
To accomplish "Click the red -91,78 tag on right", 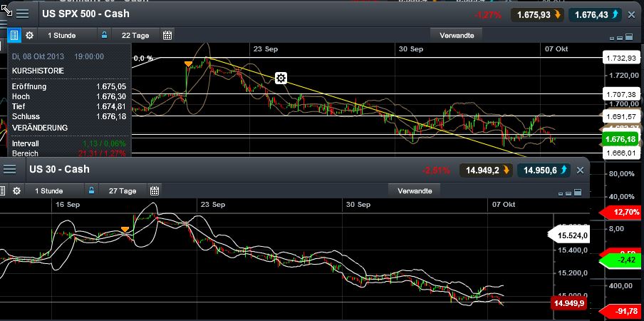I will [x=620, y=311].
